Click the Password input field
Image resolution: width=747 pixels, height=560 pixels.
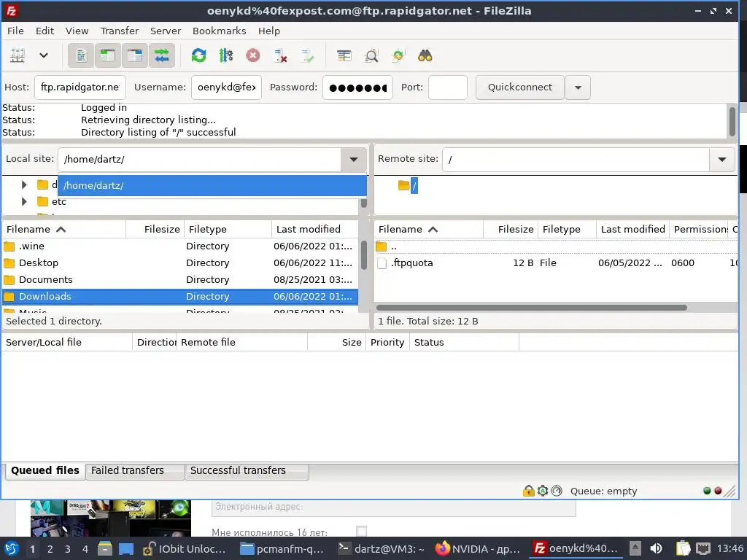click(357, 87)
